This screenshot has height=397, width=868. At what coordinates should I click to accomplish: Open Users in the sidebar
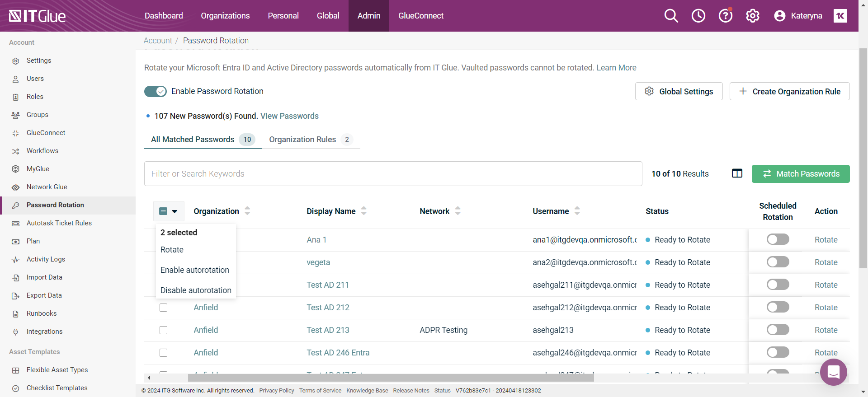pos(35,79)
